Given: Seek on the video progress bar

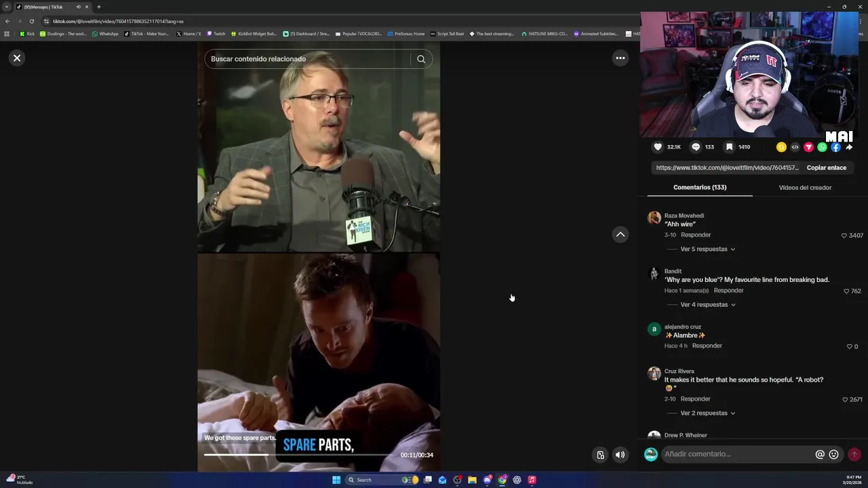Looking at the screenshot, I should coord(298,455).
